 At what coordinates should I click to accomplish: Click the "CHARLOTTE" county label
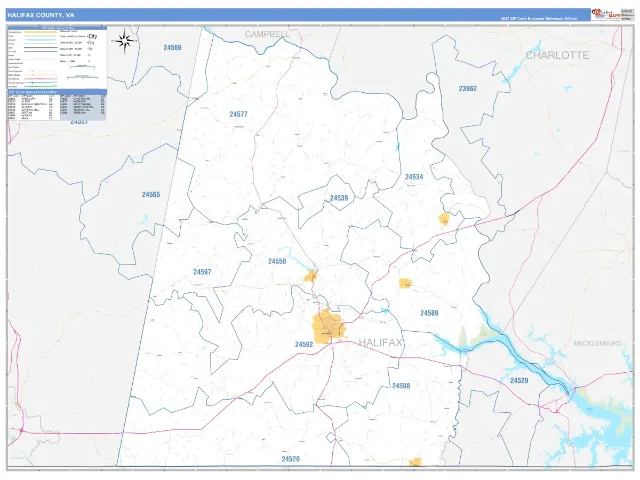(557, 55)
